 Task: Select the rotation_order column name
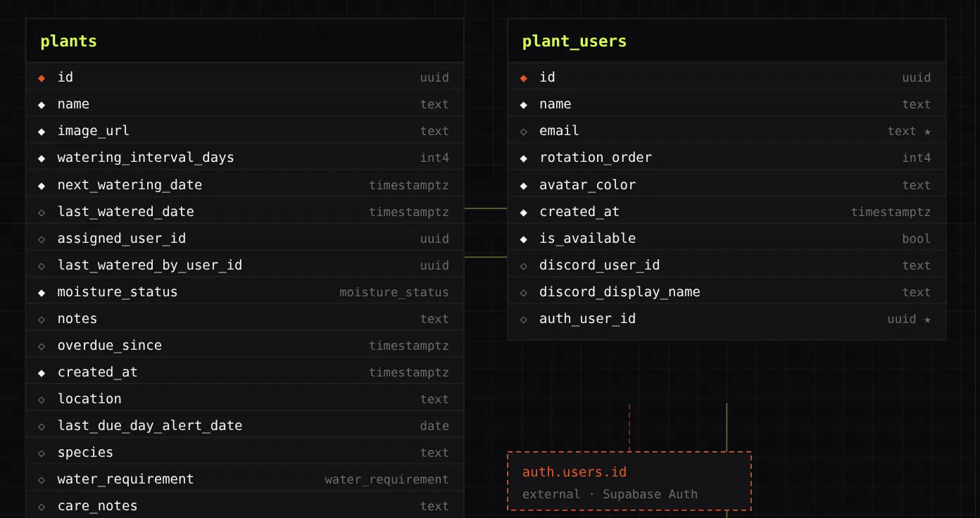(596, 158)
